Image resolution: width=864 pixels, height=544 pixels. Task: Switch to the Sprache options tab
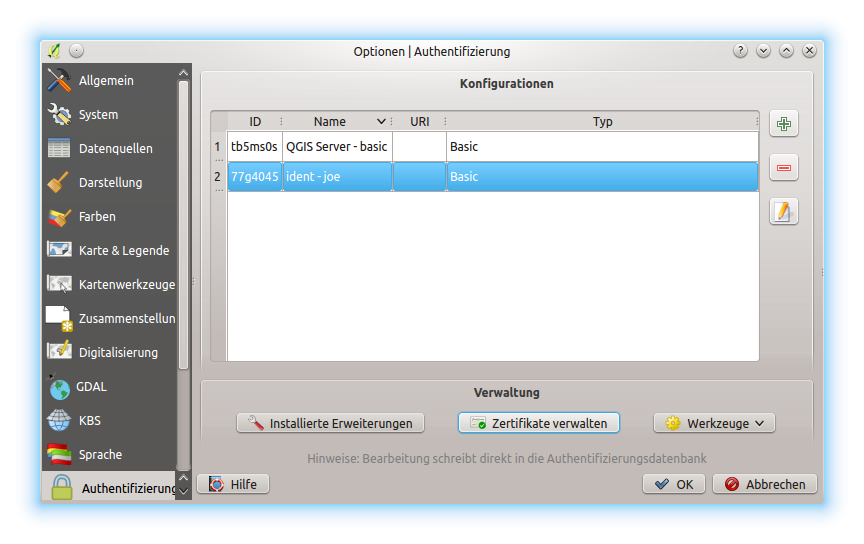coord(100,454)
